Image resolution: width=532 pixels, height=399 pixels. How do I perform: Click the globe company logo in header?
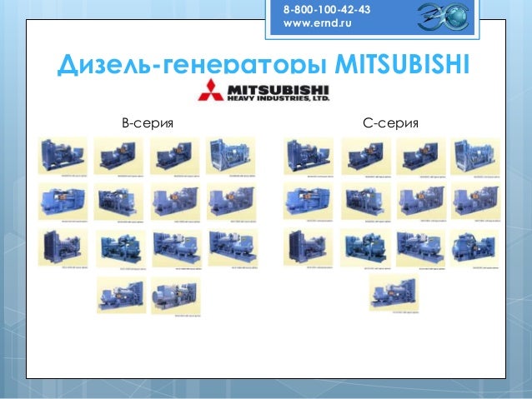coord(443,17)
